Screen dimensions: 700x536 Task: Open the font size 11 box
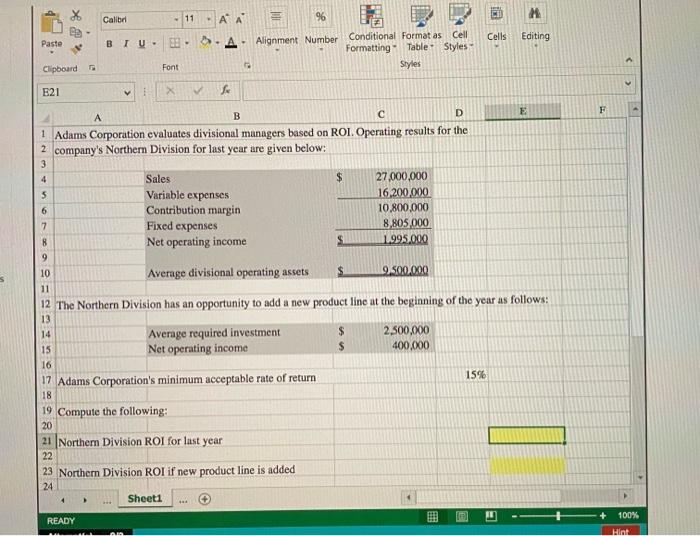[196, 19]
